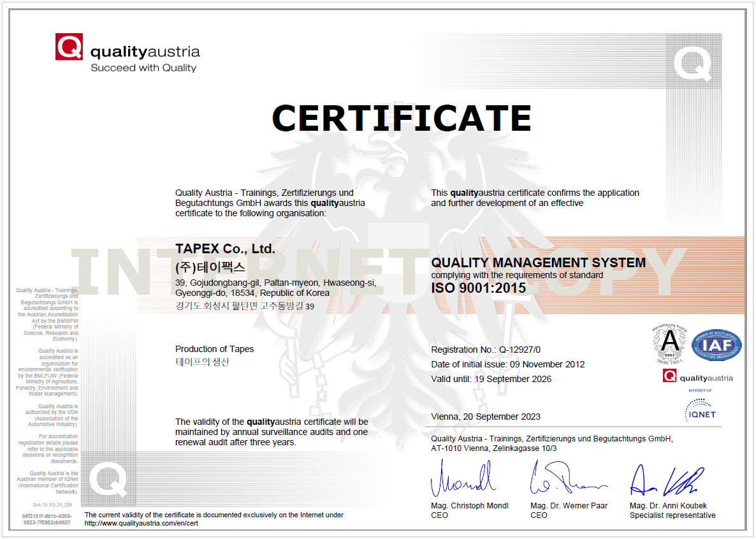Image resolution: width=756 pixels, height=539 pixels.
Task: Open the qualityaustria.com/en/cert link
Action: (142, 523)
